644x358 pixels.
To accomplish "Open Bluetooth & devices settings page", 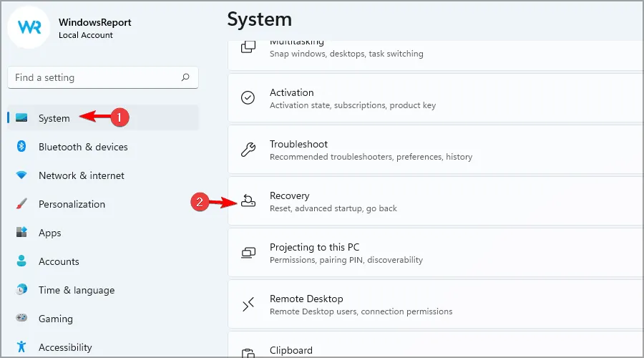I will (x=83, y=147).
